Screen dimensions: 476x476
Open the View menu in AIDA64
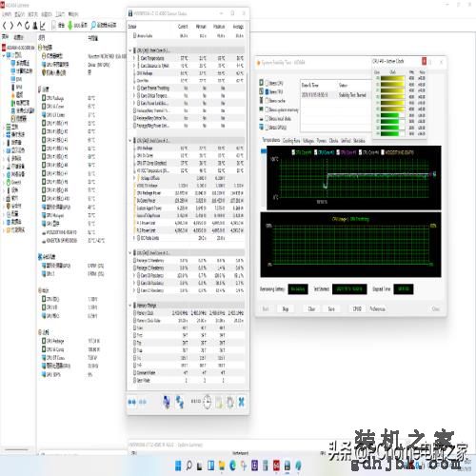(20, 14)
